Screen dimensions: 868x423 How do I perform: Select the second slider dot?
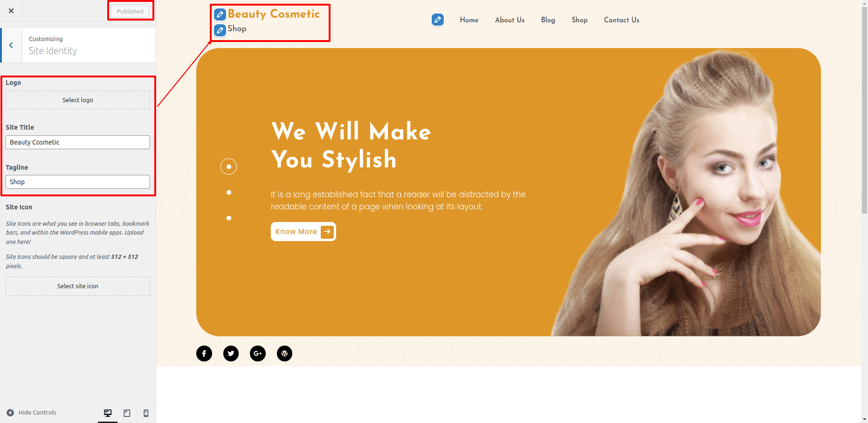tap(228, 192)
